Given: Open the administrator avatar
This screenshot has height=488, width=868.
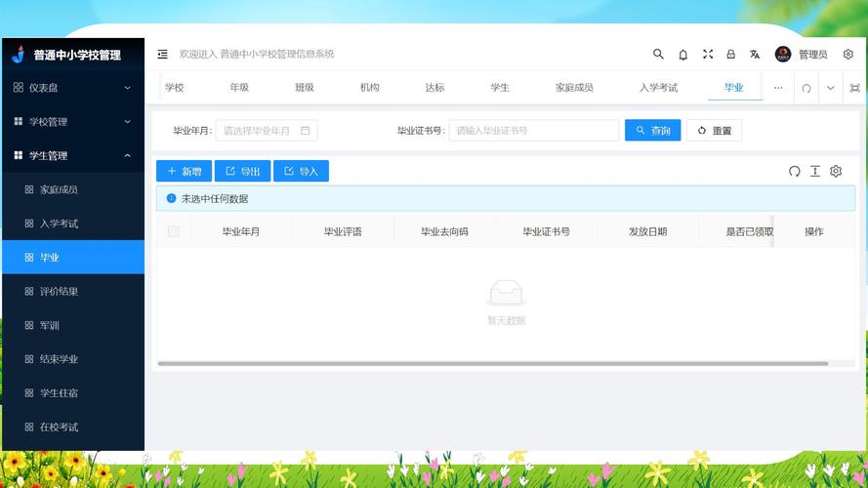Looking at the screenshot, I should [783, 54].
